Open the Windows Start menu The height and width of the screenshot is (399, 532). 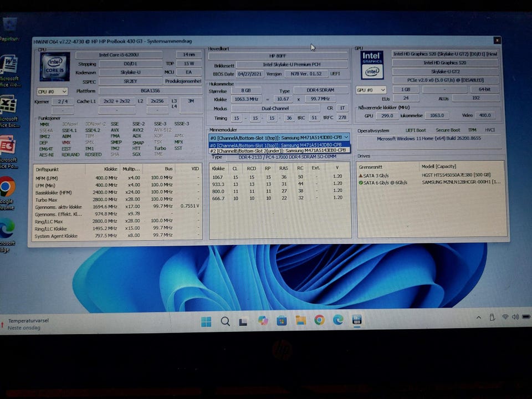tap(206, 321)
